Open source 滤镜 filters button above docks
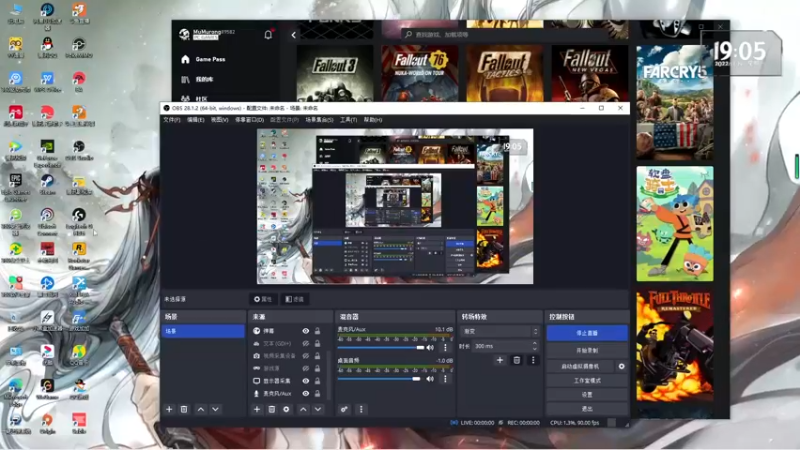 (295, 299)
